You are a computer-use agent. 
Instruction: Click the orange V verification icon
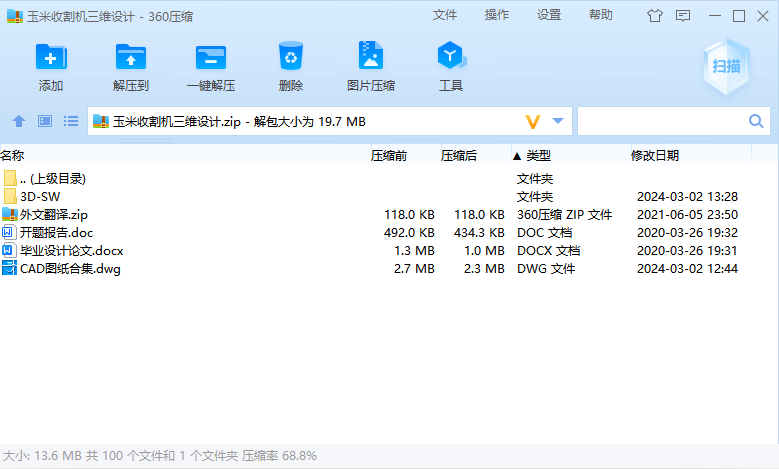[533, 121]
